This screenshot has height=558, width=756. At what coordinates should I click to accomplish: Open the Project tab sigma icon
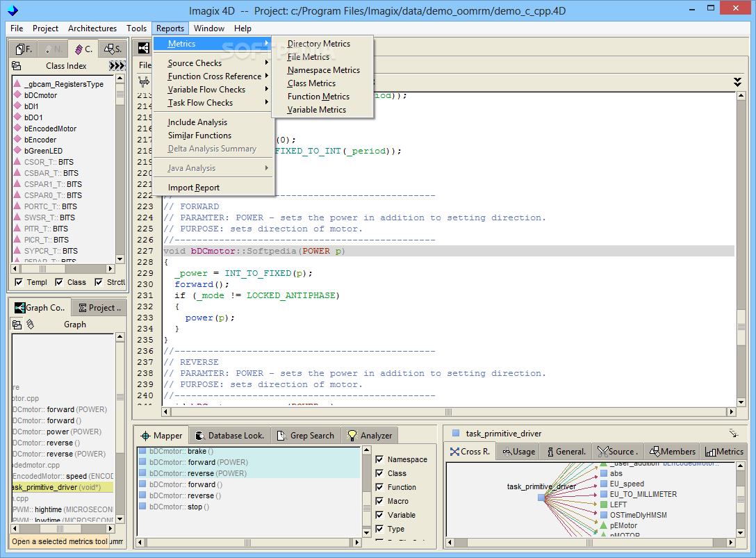(83, 308)
